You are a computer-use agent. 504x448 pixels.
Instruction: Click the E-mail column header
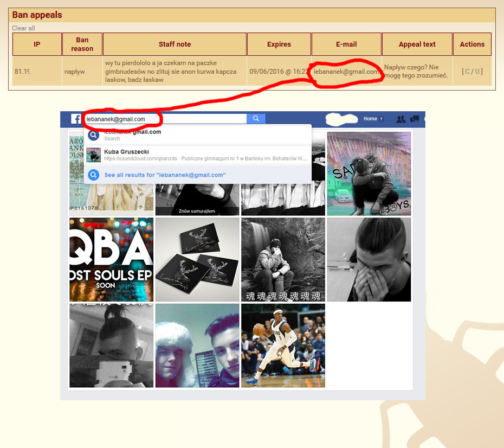[346, 44]
